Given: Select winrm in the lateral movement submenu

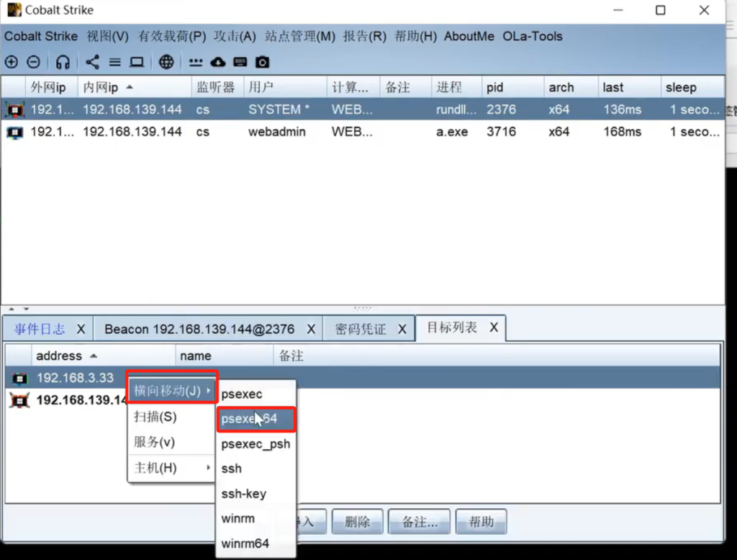Looking at the screenshot, I should (256, 519).
